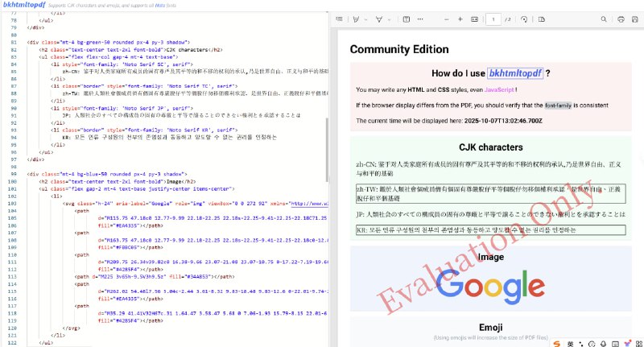Open the more tools ellipsis menu
Screen dimensions: 644x347
(x=420, y=19)
